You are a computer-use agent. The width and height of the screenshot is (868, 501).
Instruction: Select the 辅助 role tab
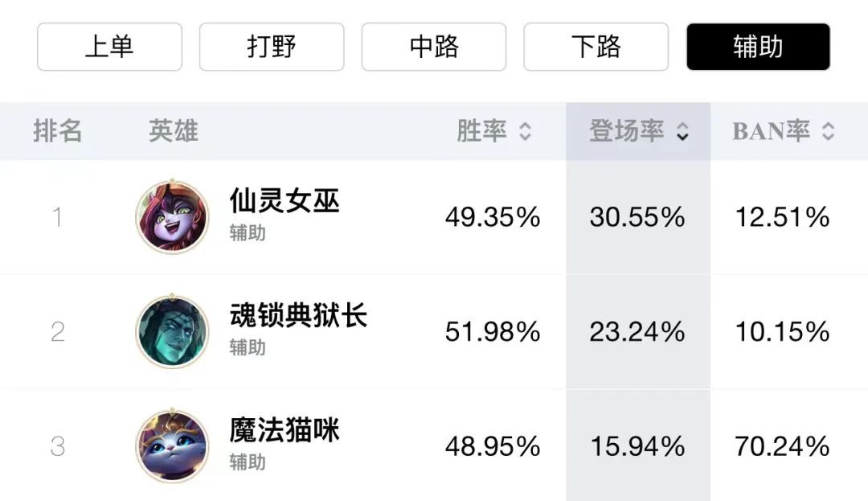click(758, 47)
